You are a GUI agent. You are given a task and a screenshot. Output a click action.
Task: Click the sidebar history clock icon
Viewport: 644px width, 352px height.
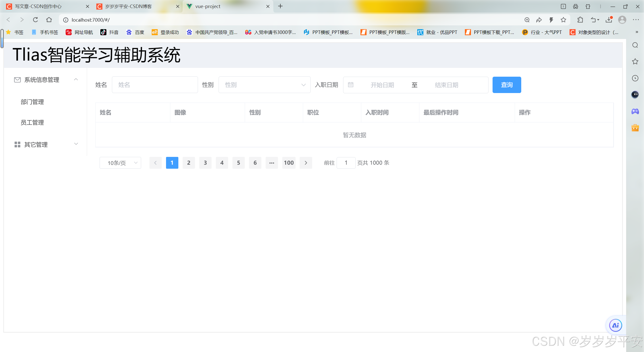[x=635, y=78]
